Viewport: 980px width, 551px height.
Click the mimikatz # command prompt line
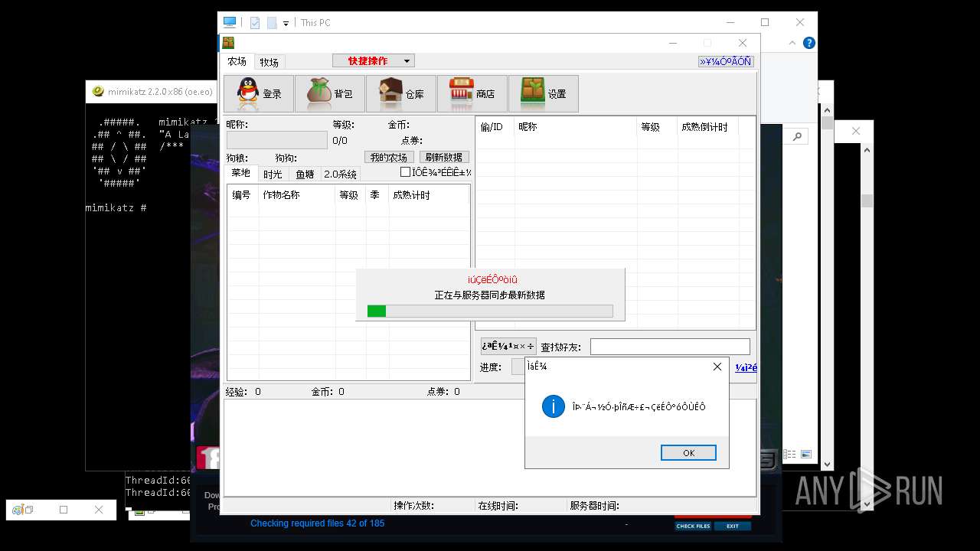click(x=116, y=208)
